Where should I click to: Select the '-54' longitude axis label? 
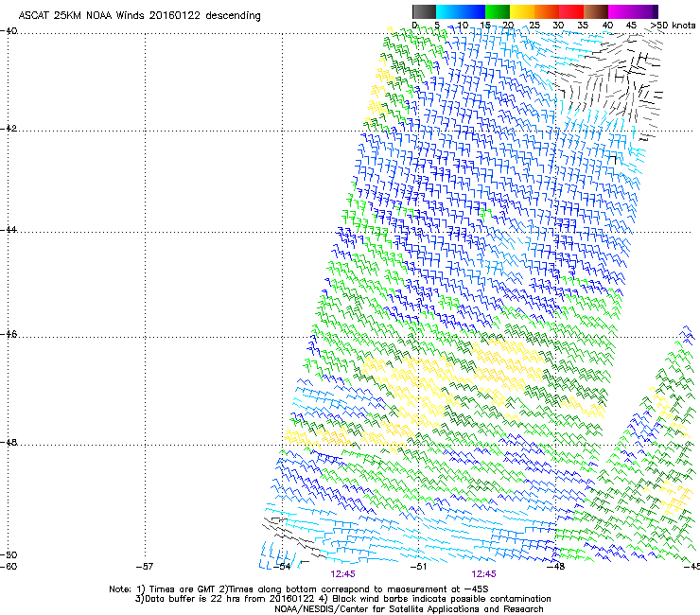(282, 567)
